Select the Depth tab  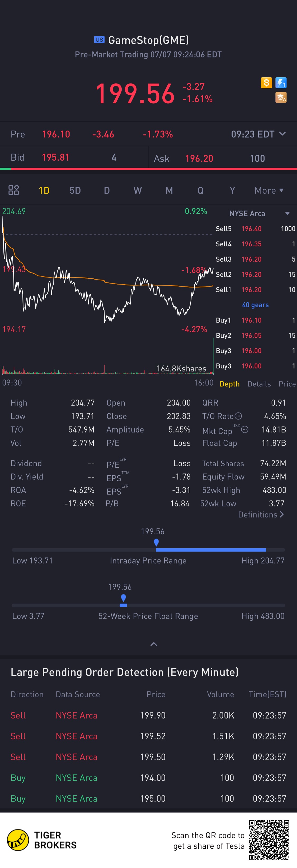pos(230,384)
